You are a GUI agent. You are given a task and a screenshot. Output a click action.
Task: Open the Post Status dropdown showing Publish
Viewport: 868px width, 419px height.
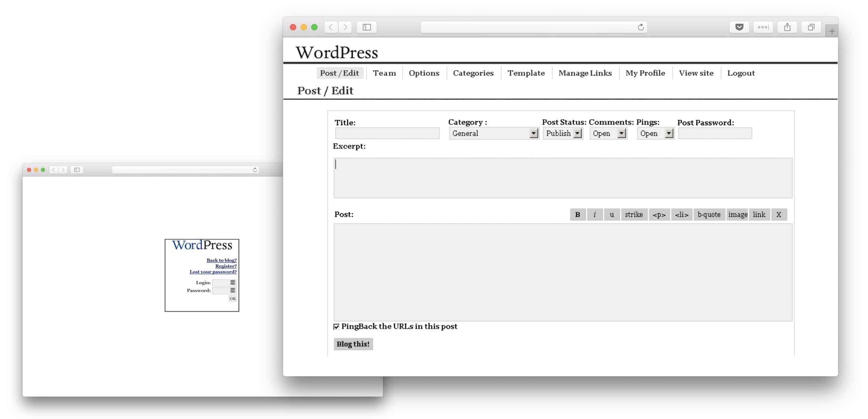pyautogui.click(x=563, y=133)
